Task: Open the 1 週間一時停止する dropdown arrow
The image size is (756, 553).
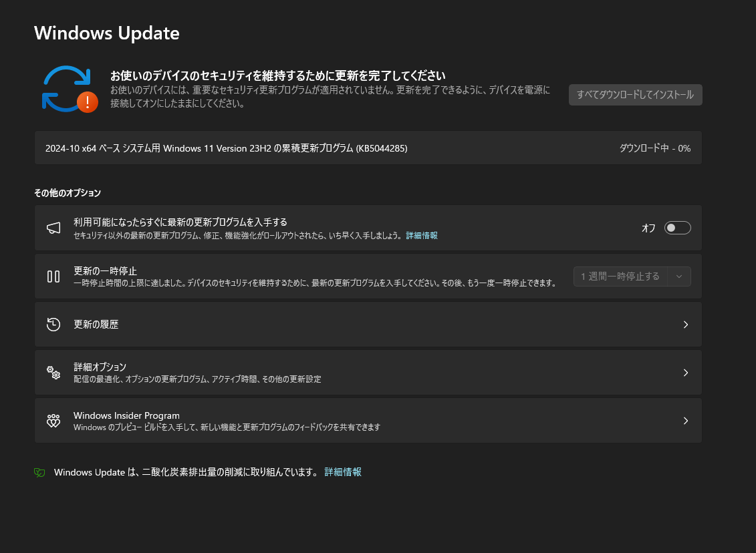Action: tap(679, 276)
